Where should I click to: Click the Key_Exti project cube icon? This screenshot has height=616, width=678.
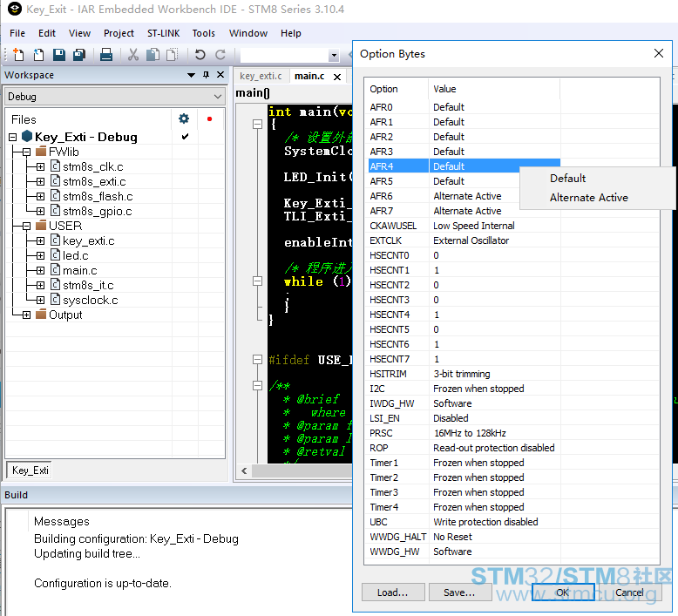(27, 136)
